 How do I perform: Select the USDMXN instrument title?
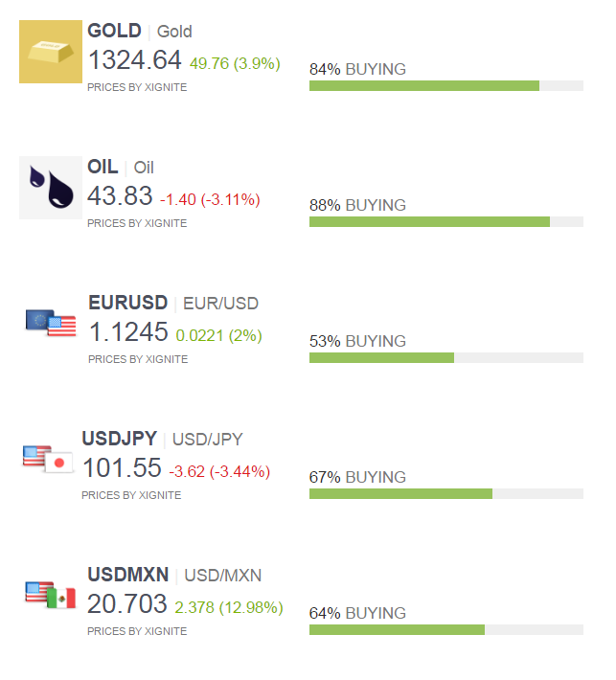[x=128, y=575]
